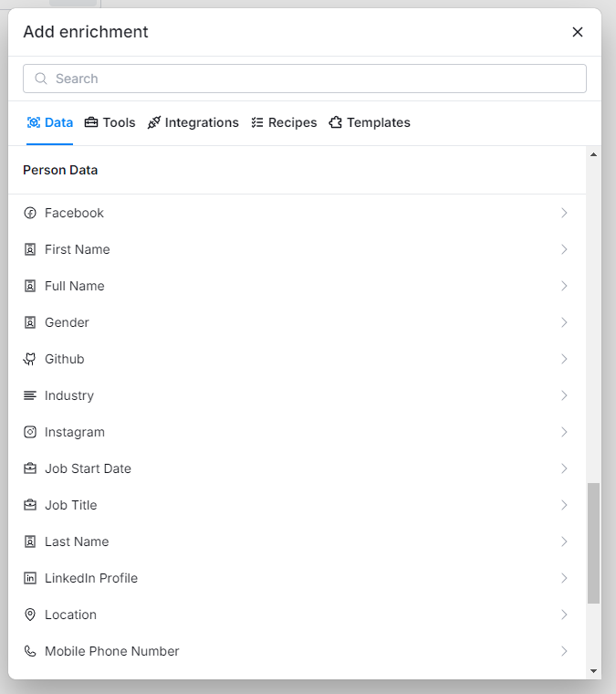Focus the enrichment Search field
Image resolution: width=616 pixels, height=694 pixels.
click(x=305, y=79)
